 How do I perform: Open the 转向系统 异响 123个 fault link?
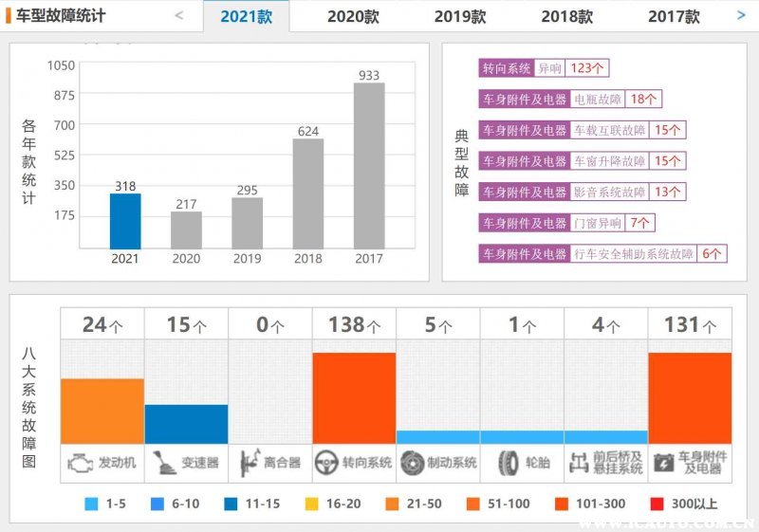point(545,68)
